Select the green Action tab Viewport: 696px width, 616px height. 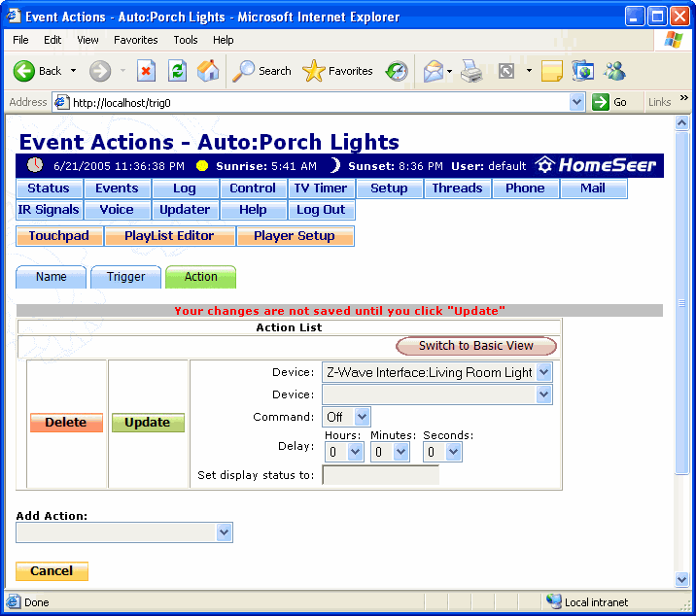[200, 277]
